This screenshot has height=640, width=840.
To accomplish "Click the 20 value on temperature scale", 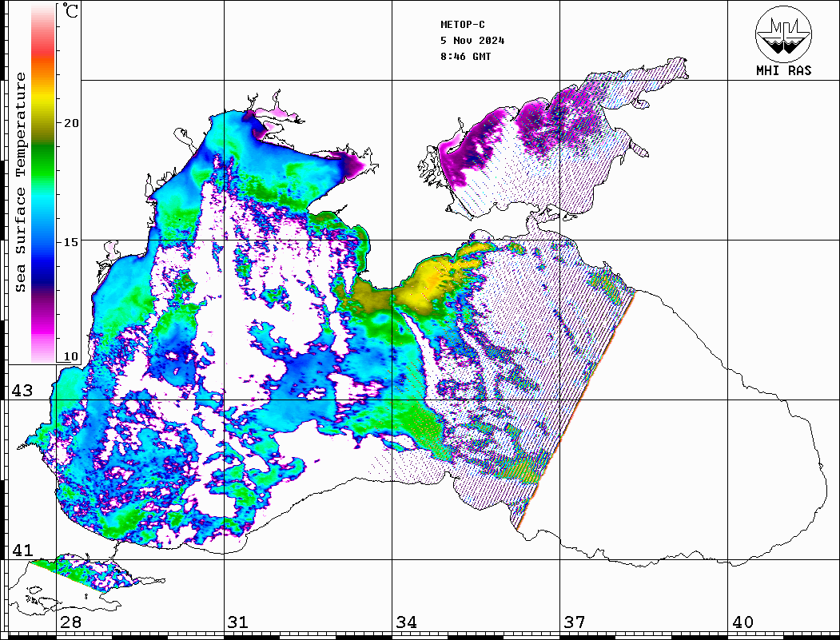I will (70, 123).
